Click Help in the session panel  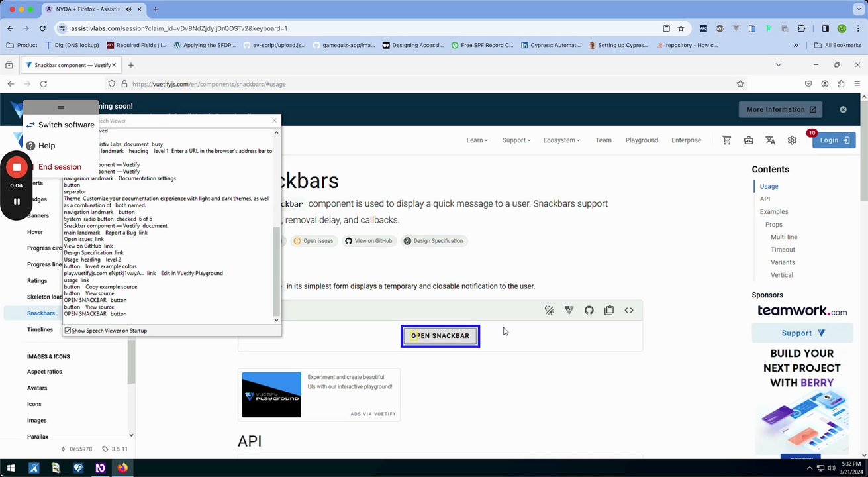point(40,146)
